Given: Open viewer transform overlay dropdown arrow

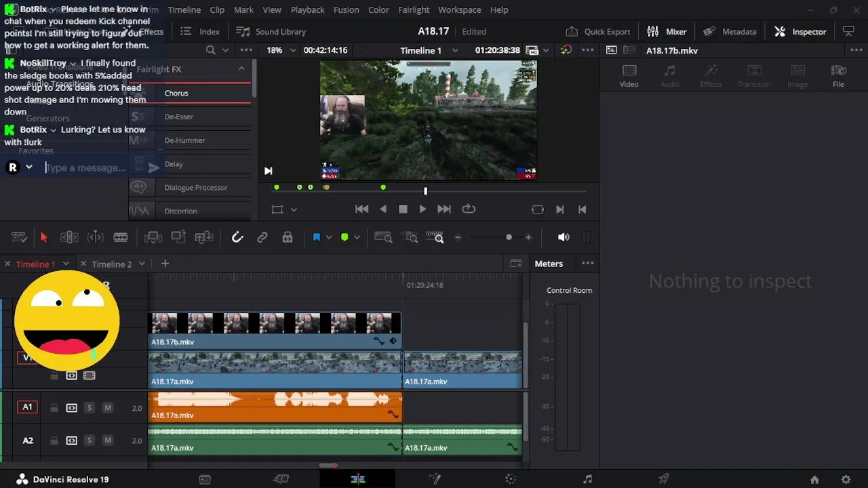Looking at the screenshot, I should pyautogui.click(x=294, y=209).
